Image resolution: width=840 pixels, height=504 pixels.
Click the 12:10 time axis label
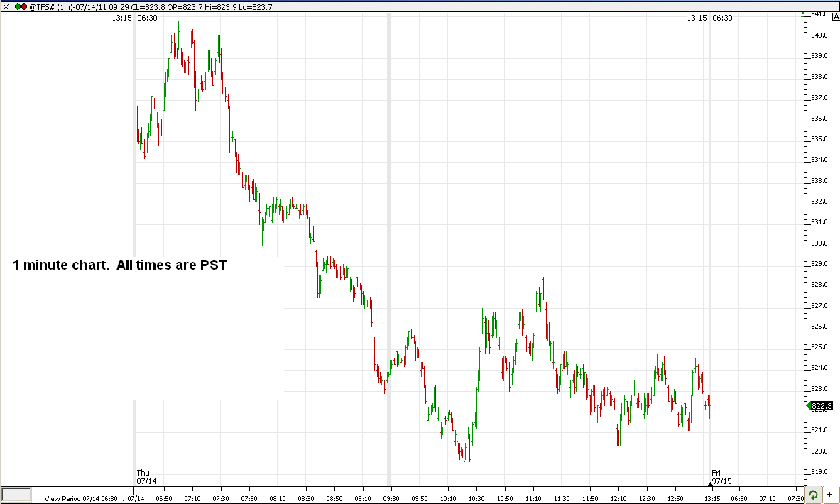click(618, 498)
